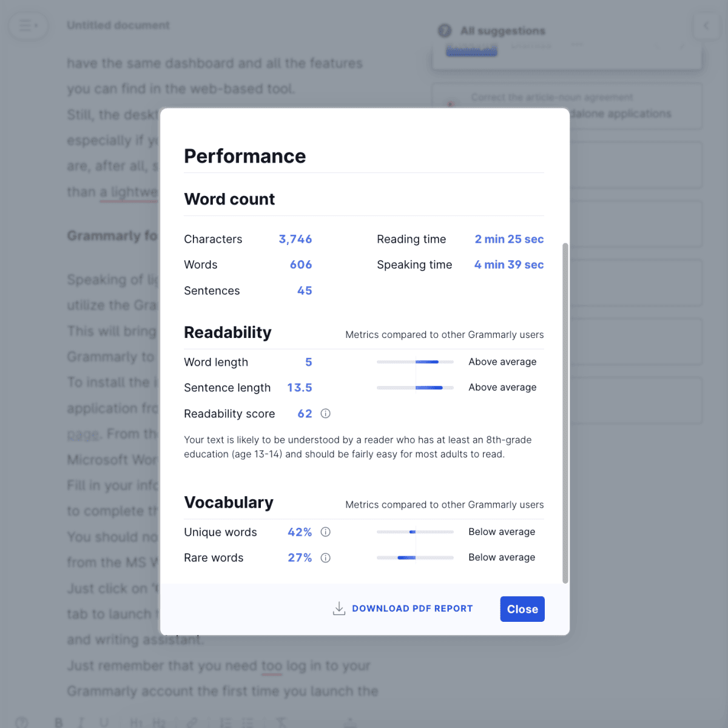Create a numbered list
The image size is (728, 728).
[225, 721]
